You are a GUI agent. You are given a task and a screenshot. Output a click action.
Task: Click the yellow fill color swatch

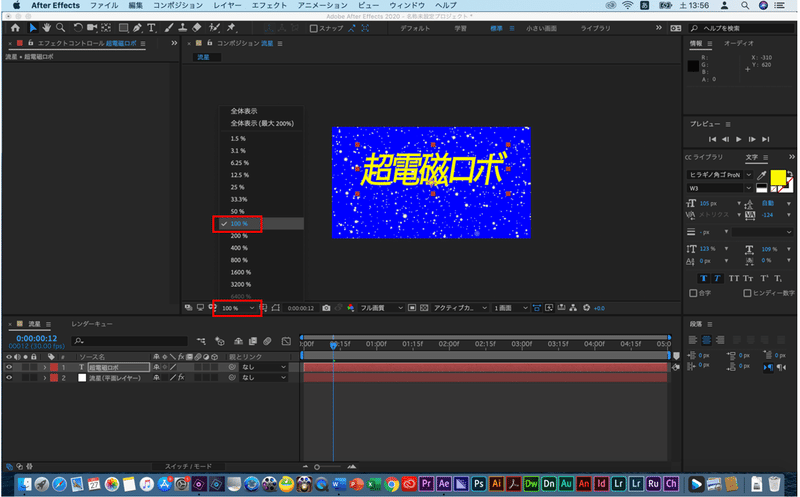(x=778, y=178)
